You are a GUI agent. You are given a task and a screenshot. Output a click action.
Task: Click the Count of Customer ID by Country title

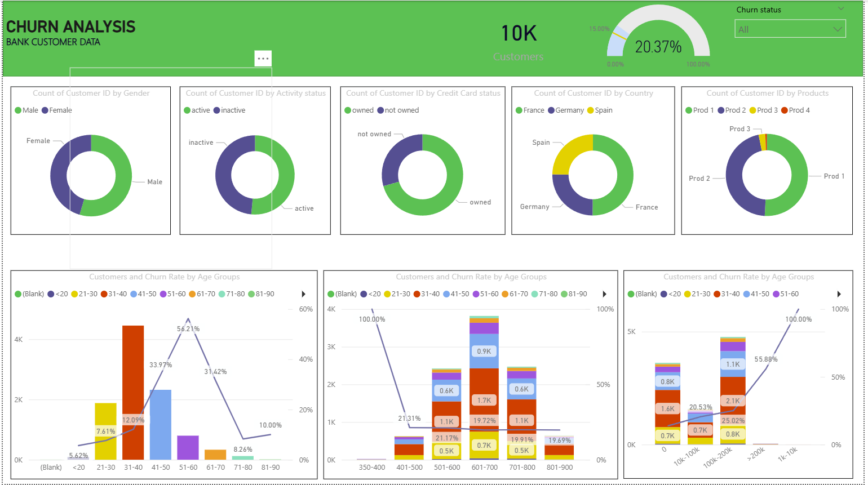pyautogui.click(x=594, y=94)
